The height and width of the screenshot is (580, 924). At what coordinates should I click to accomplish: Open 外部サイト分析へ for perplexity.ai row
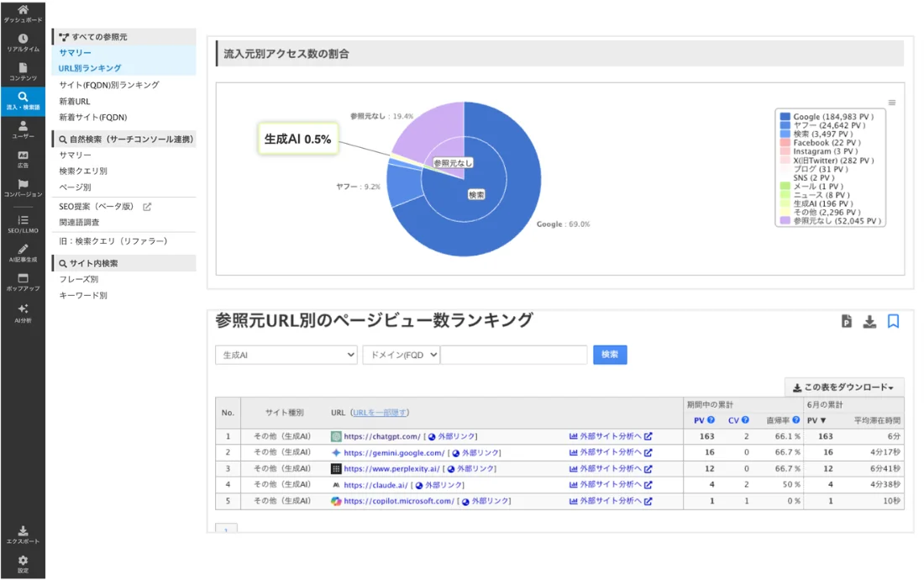611,468
